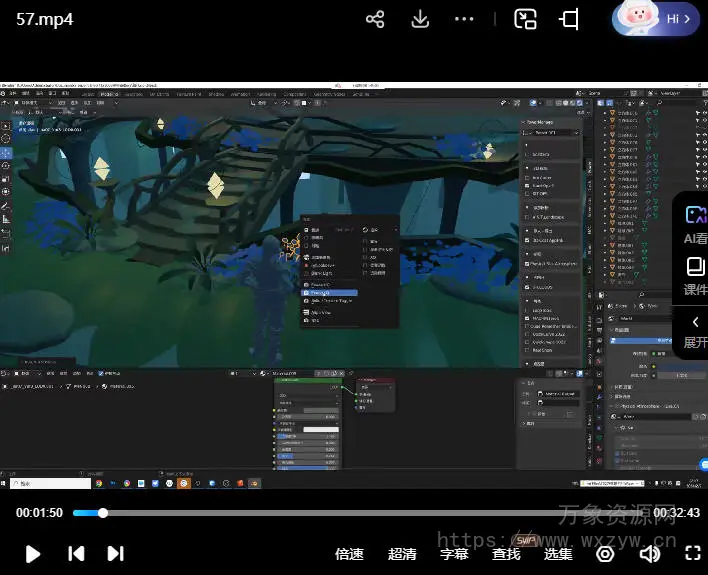708x575 pixels.
Task: Open the AI看 side panel
Action: (x=694, y=224)
